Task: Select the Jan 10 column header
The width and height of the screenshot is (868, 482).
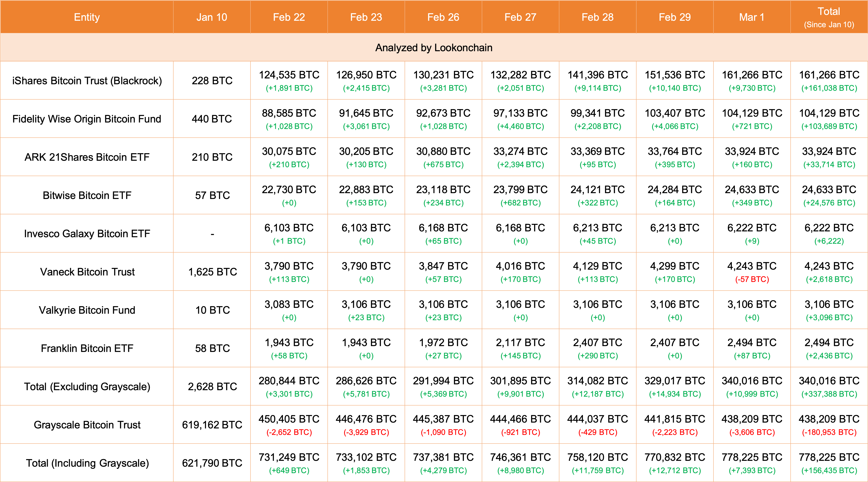Action: pyautogui.click(x=212, y=17)
